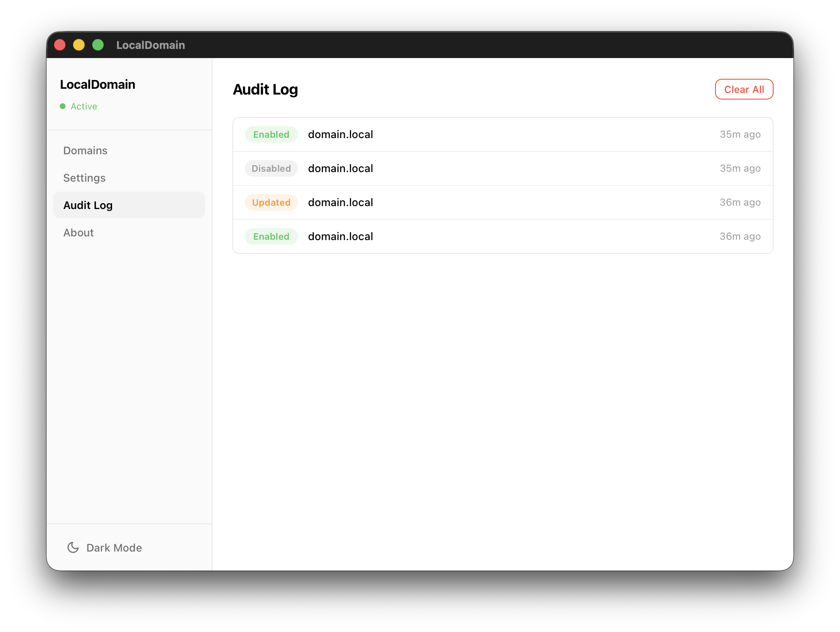
Task: Click the Enabled badge on the last entry
Action: pos(271,236)
